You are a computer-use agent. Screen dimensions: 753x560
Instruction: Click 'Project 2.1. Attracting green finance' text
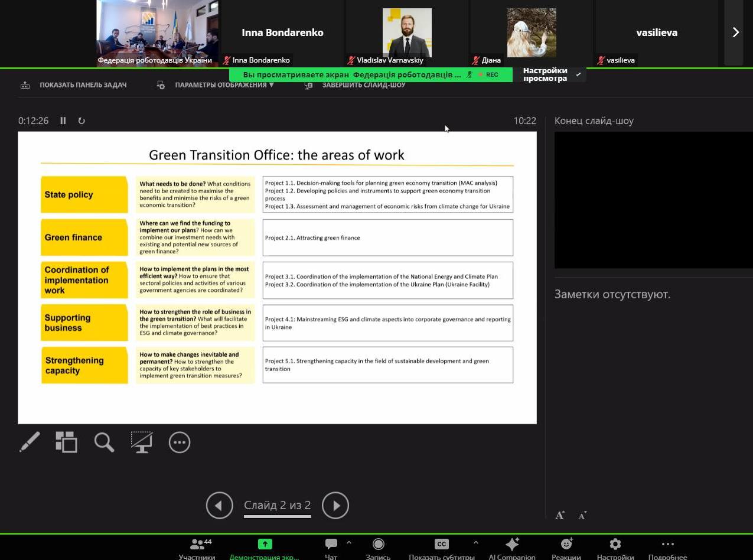[x=312, y=237]
